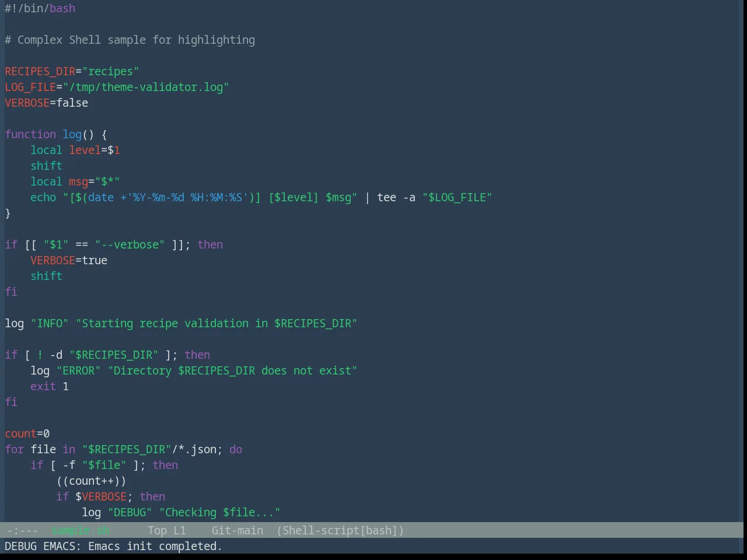Click the -f test flag
Image resolution: width=747 pixels, height=560 pixels.
pos(69,465)
